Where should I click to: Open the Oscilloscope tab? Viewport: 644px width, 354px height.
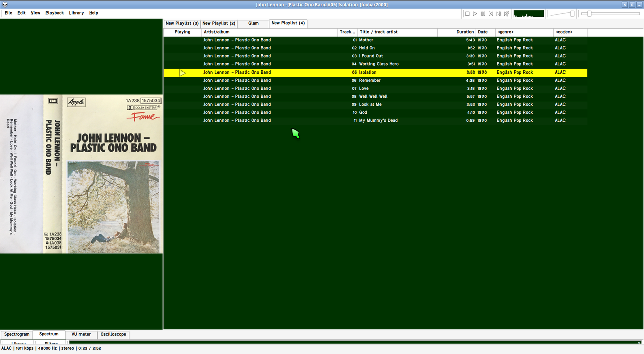click(x=113, y=334)
